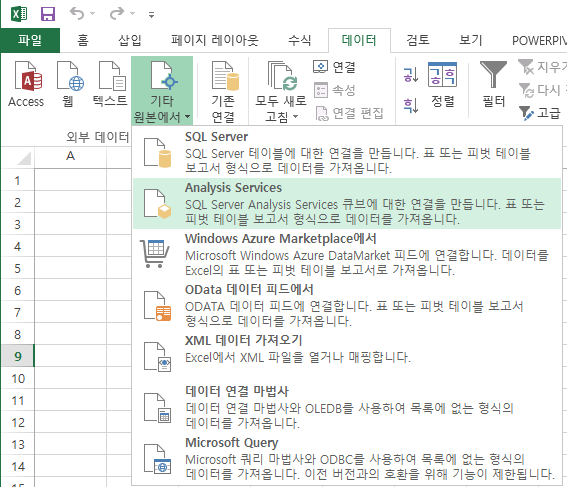Image resolution: width=567 pixels, height=487 pixels.
Task: Open the undo history dropdown arrow
Action: [x=93, y=14]
